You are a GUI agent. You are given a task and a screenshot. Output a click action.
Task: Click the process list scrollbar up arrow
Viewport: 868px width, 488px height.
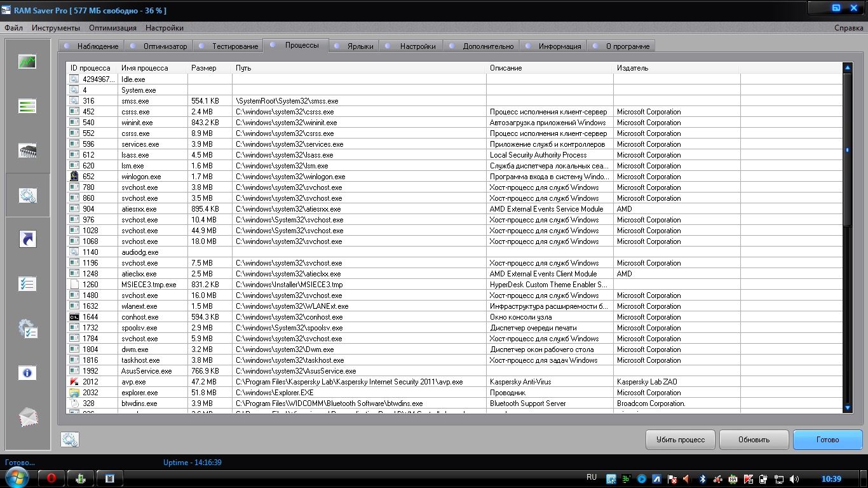(847, 67)
